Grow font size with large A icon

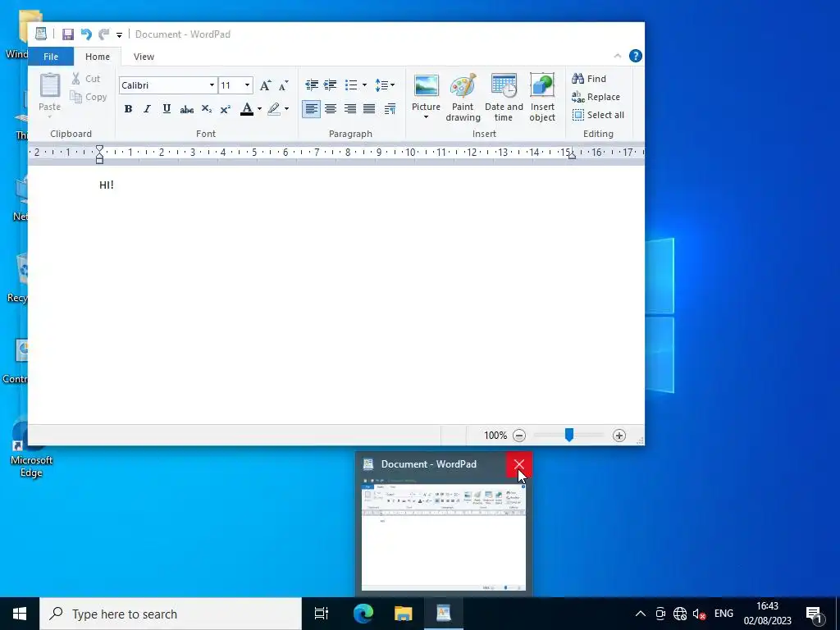(265, 85)
